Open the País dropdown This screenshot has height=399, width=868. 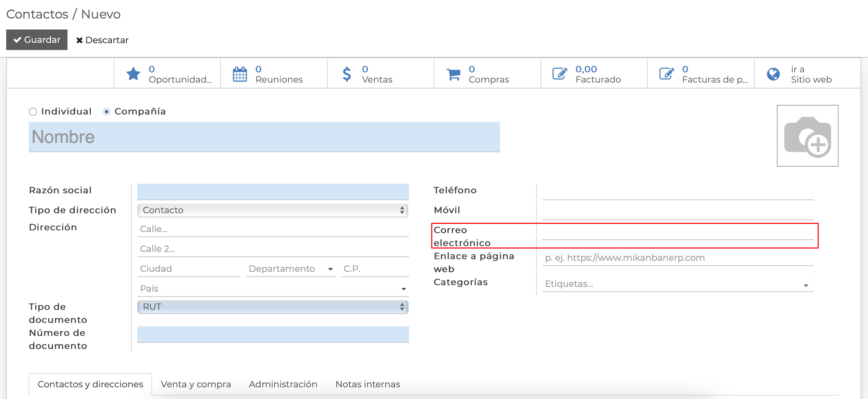pos(404,288)
